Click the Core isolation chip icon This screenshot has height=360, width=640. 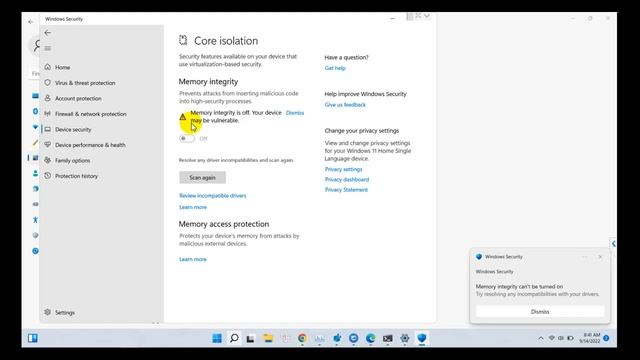183,40
